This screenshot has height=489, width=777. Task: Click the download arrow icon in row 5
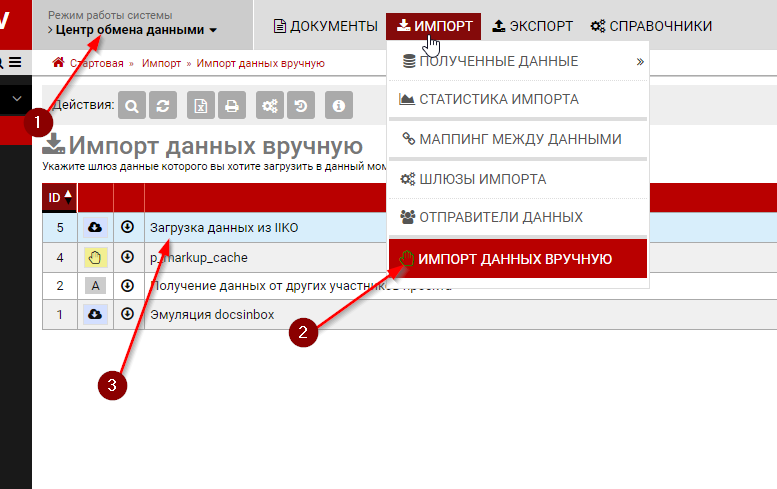[x=128, y=228]
